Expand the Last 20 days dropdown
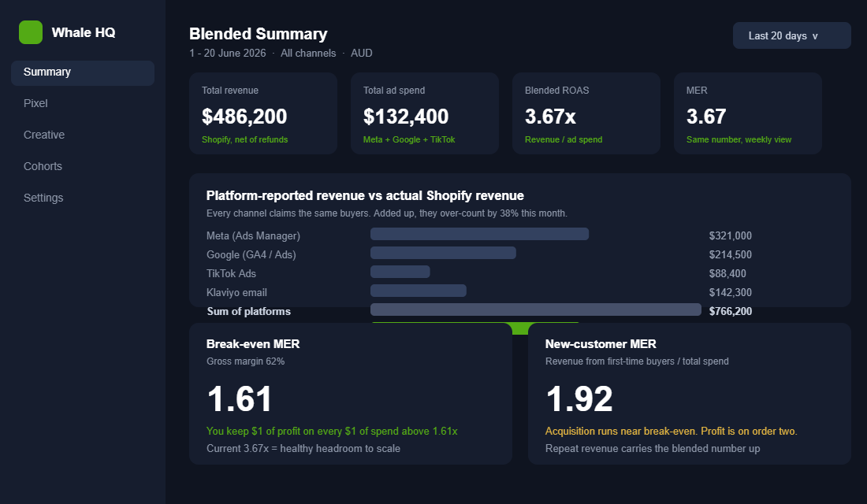The height and width of the screenshot is (504, 867). coord(792,35)
